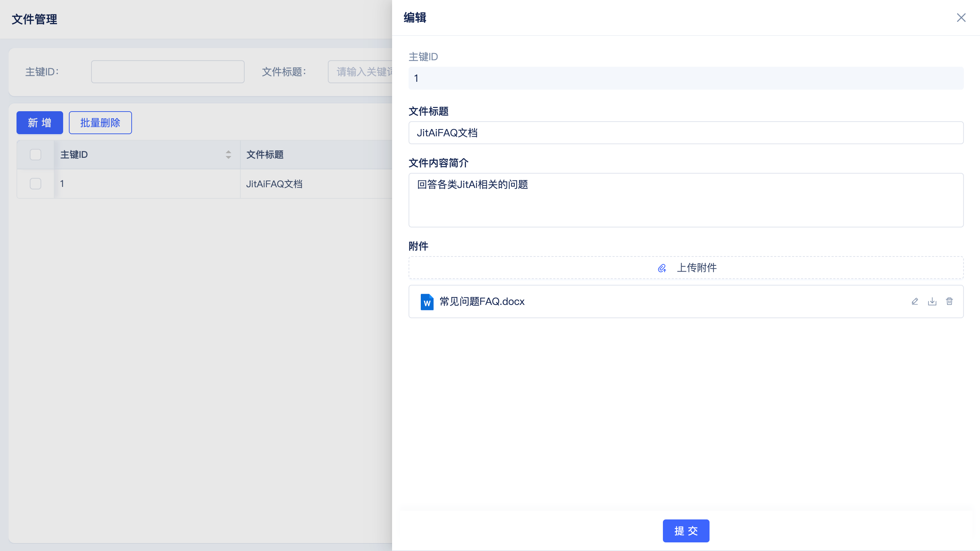Click the 上传附件 upload area
Image resolution: width=980 pixels, height=551 pixels.
click(686, 268)
